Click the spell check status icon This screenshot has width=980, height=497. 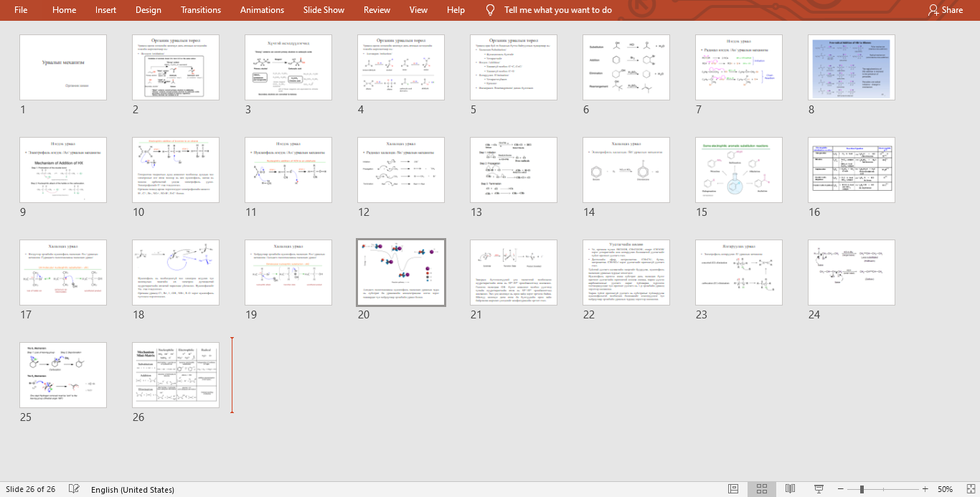[x=74, y=489]
